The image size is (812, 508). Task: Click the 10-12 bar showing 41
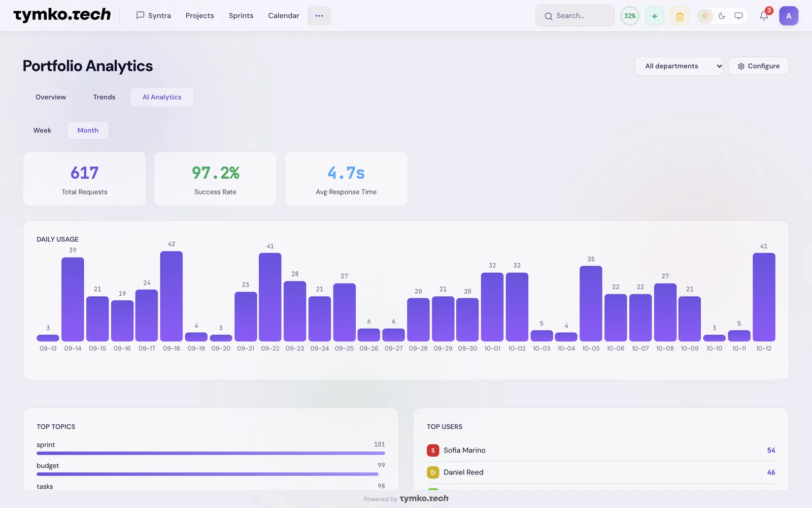(x=764, y=297)
